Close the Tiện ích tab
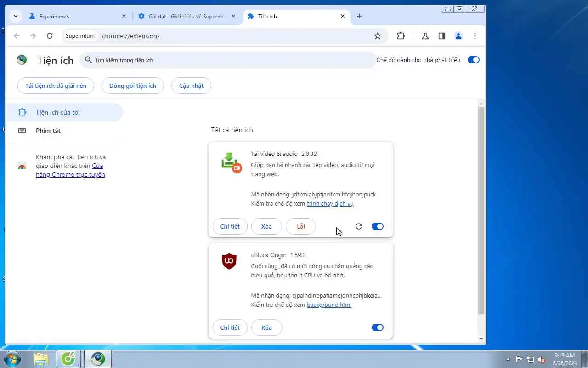This screenshot has width=588, height=368. coord(343,16)
